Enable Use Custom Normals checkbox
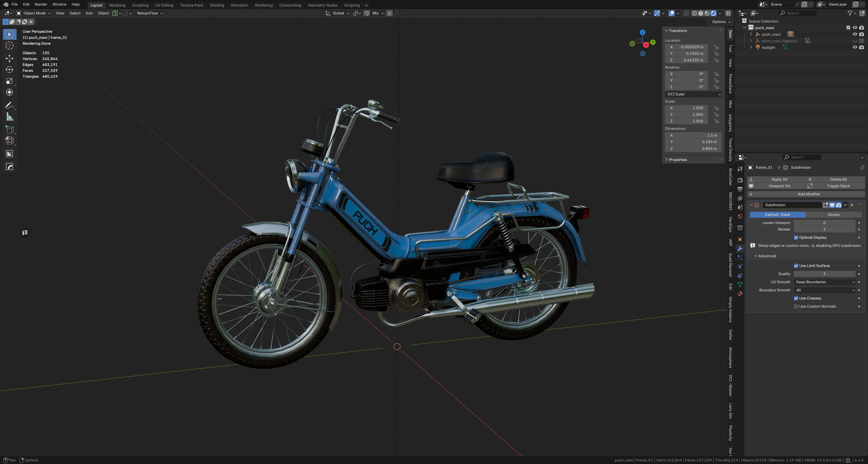868x464 pixels. tap(796, 306)
